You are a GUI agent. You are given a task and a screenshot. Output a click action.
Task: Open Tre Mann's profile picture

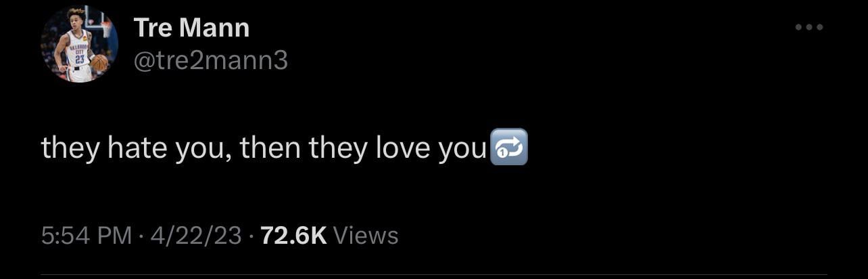point(80,45)
